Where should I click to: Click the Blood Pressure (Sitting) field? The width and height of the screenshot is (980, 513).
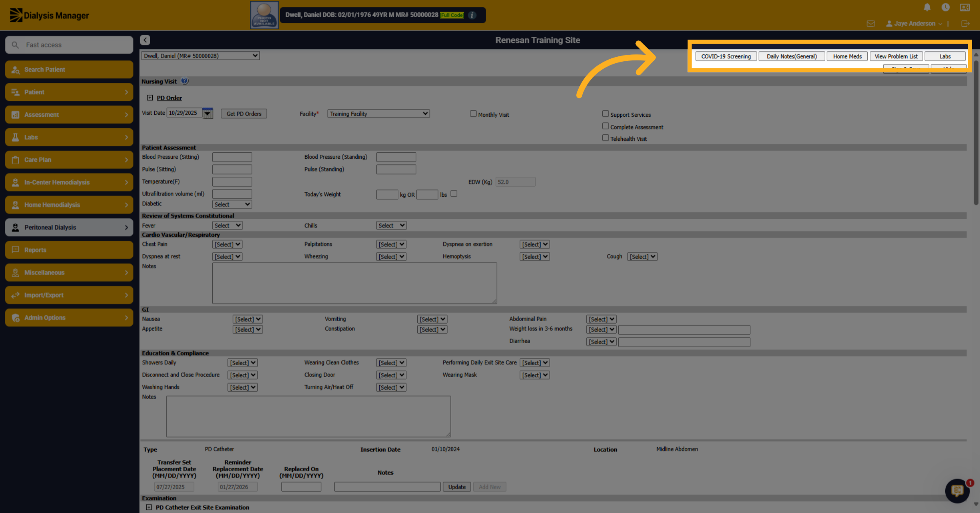[x=232, y=157]
